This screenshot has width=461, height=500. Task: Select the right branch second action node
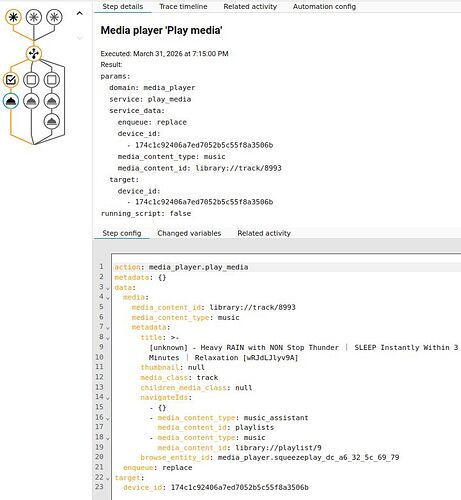[52, 121]
